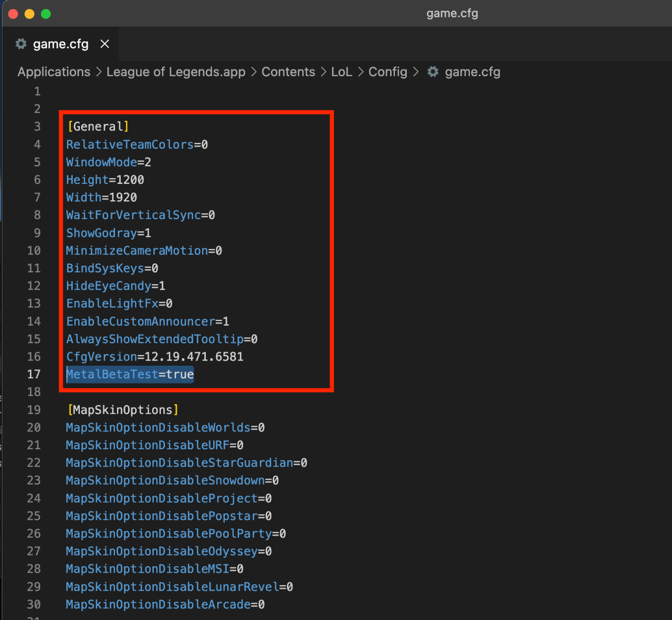Click Width=1920 line
Viewport: 672px width, 620px height.
pyautogui.click(x=101, y=198)
